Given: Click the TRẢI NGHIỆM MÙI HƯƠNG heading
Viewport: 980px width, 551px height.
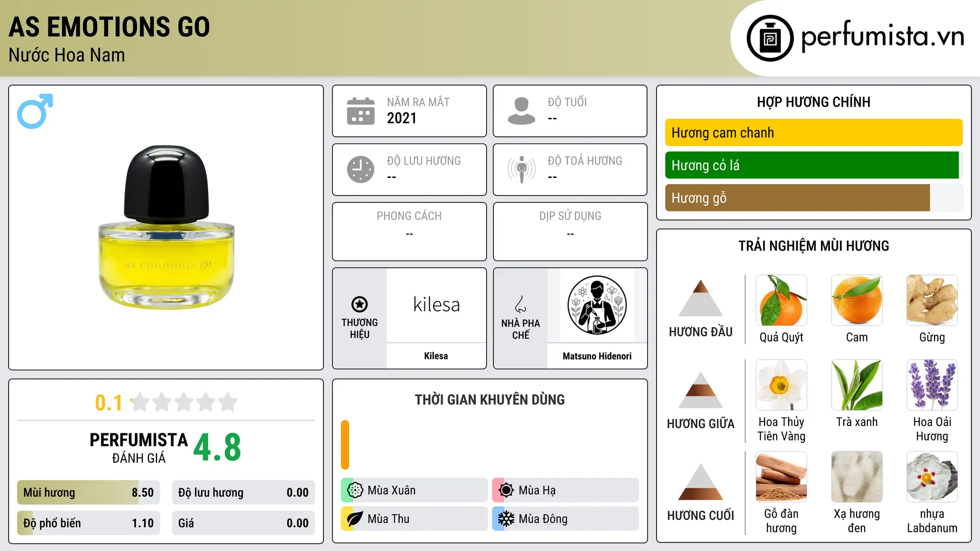Looking at the screenshot, I should (x=813, y=246).
